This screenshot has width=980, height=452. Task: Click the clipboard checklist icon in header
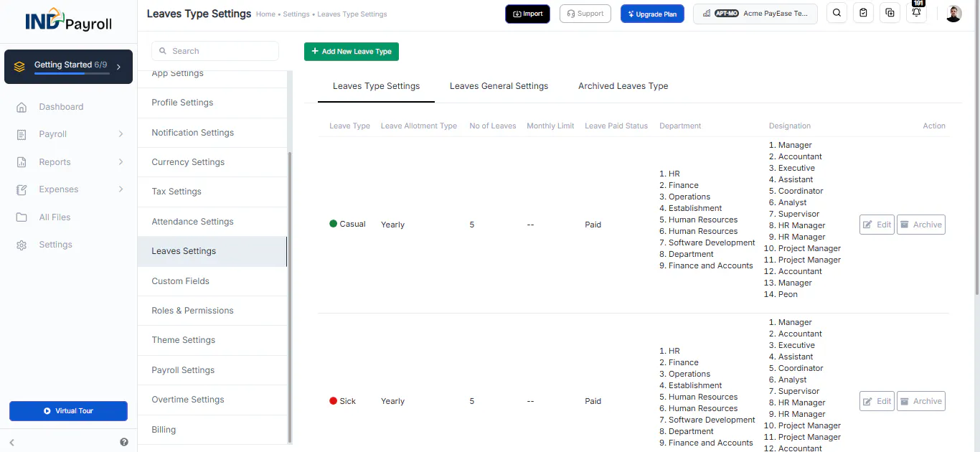863,13
